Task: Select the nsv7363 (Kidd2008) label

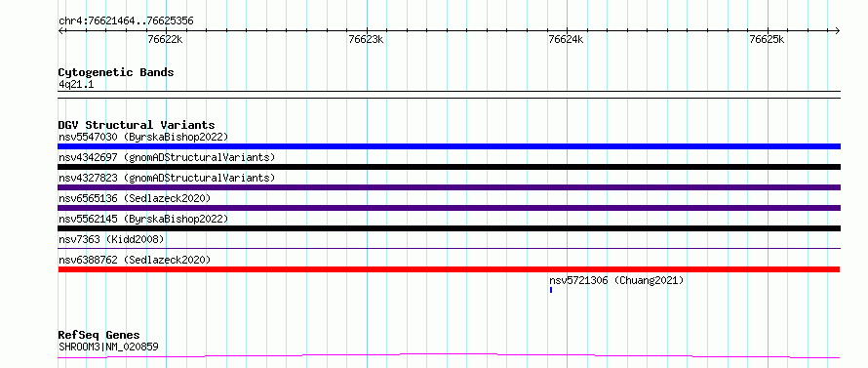Action: click(111, 239)
